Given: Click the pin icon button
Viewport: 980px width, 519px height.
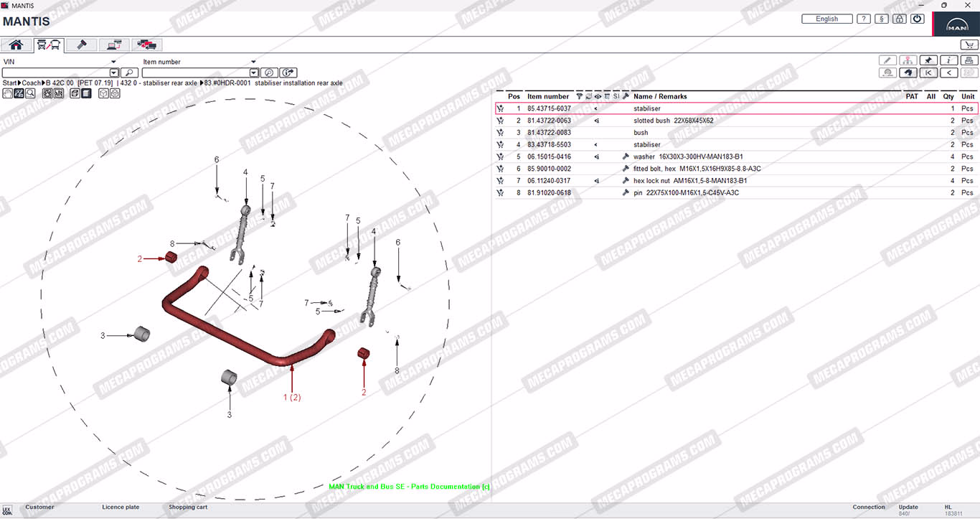Looking at the screenshot, I should 928,60.
